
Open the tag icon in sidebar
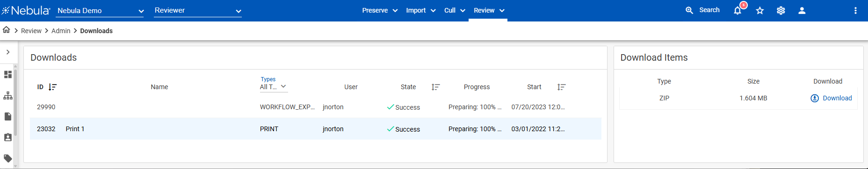pyautogui.click(x=8, y=158)
